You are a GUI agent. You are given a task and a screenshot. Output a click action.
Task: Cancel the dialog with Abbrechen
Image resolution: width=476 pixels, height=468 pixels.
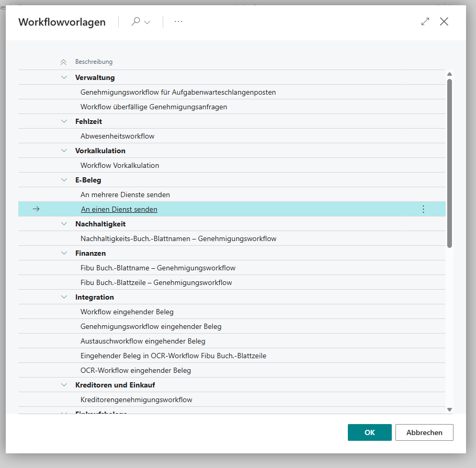424,432
